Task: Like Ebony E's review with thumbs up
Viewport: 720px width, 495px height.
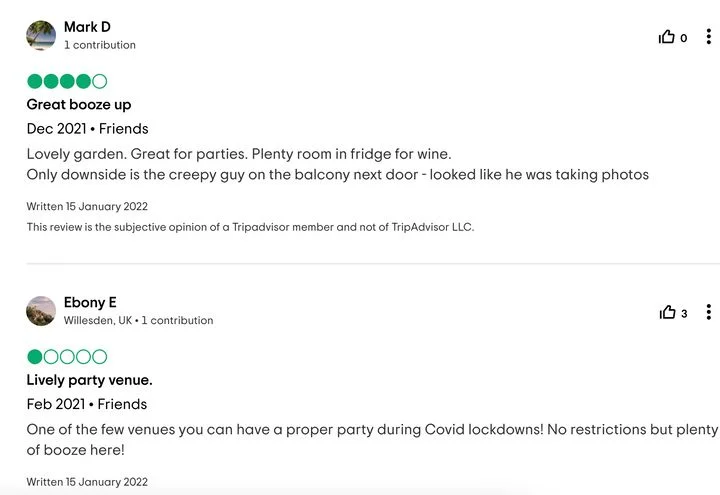Action: tap(667, 312)
